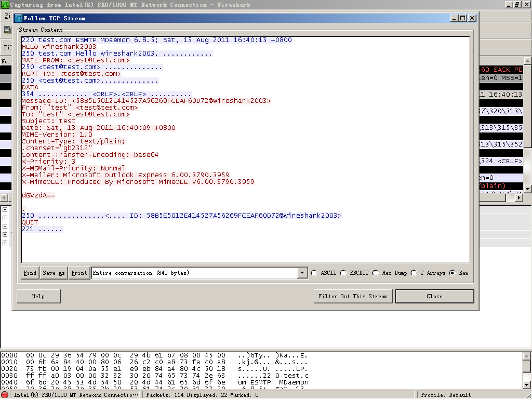
Task: Click hex dump offset row '0010'
Action: click(9, 362)
